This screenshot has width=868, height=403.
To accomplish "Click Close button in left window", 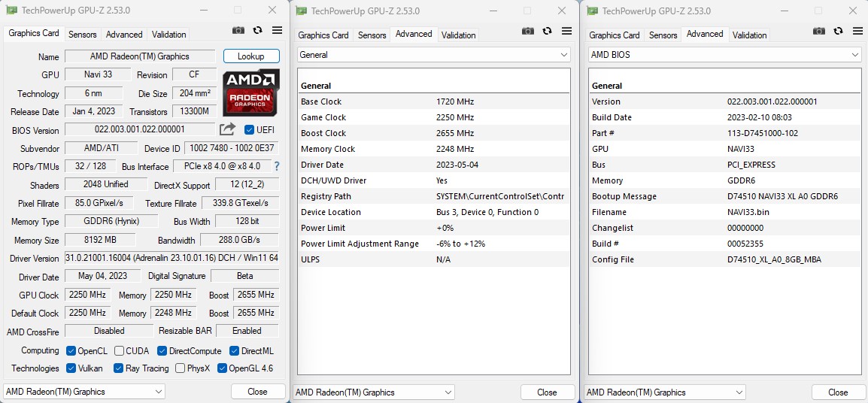I will pyautogui.click(x=257, y=392).
